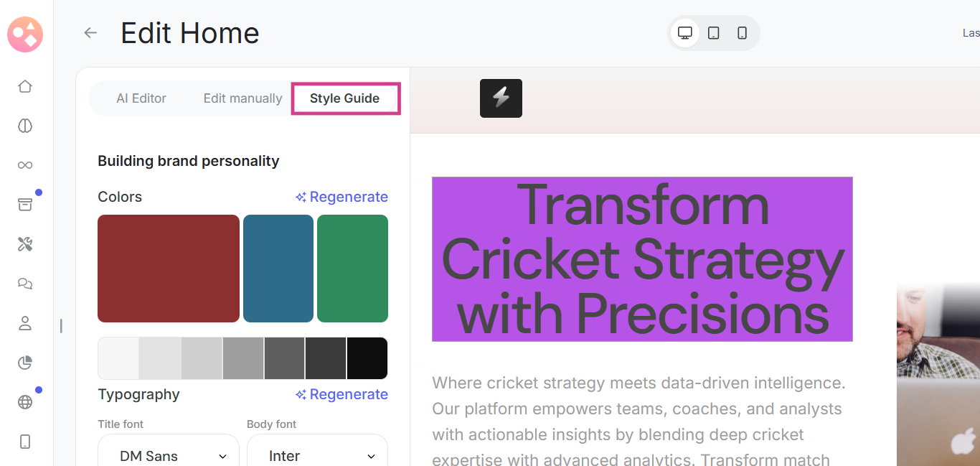Click the back arrow beside Edit Home
The height and width of the screenshot is (466, 980).
point(90,33)
